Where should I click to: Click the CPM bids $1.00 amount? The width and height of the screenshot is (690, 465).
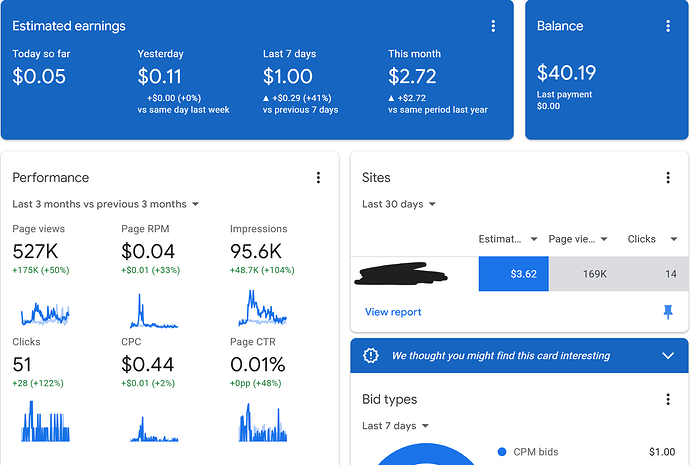(662, 452)
